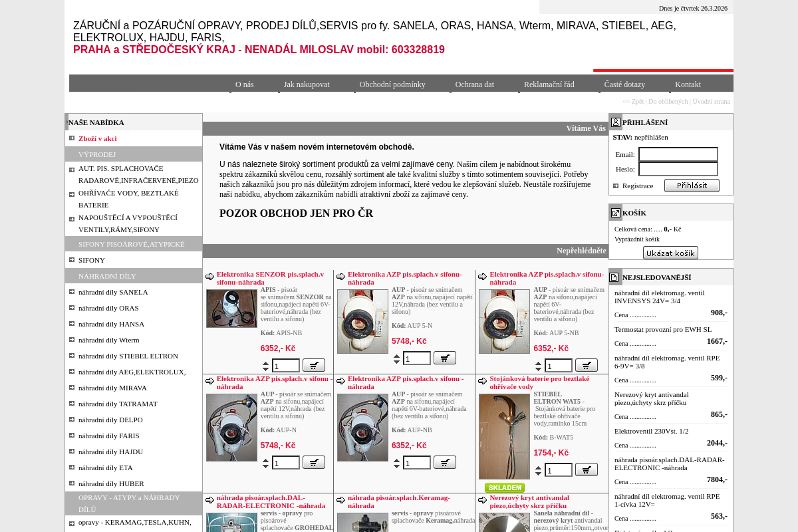Click arrow icon beside Nerezový kryt antivandal title
798x532 pixels.
click(x=483, y=500)
